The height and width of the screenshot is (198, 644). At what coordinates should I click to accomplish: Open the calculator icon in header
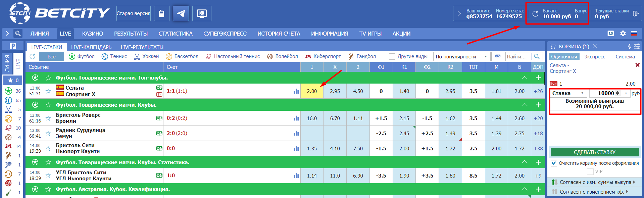(x=161, y=14)
